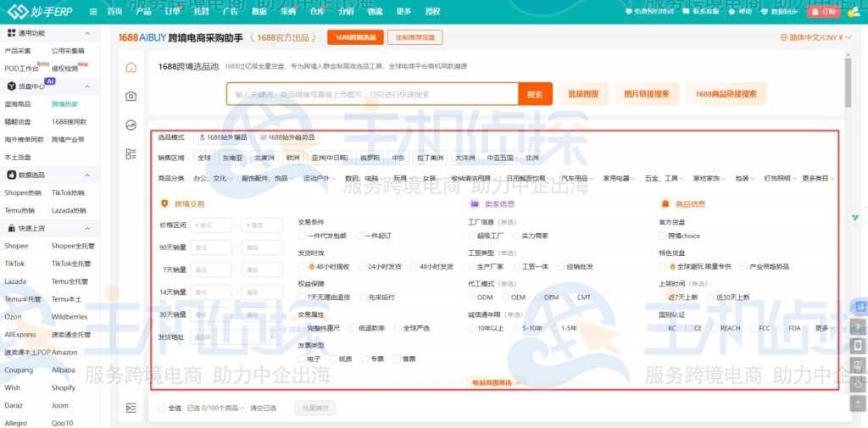Expand the 办公、文化 category dropdown
The width and height of the screenshot is (868, 428).
pos(213,179)
